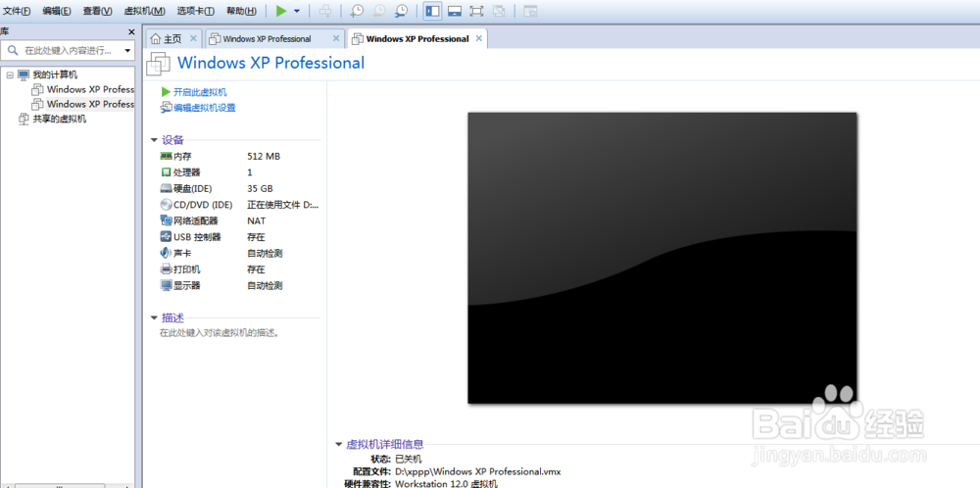Click the 网络适配器 network adapter icon
980x488 pixels.
click(166, 220)
